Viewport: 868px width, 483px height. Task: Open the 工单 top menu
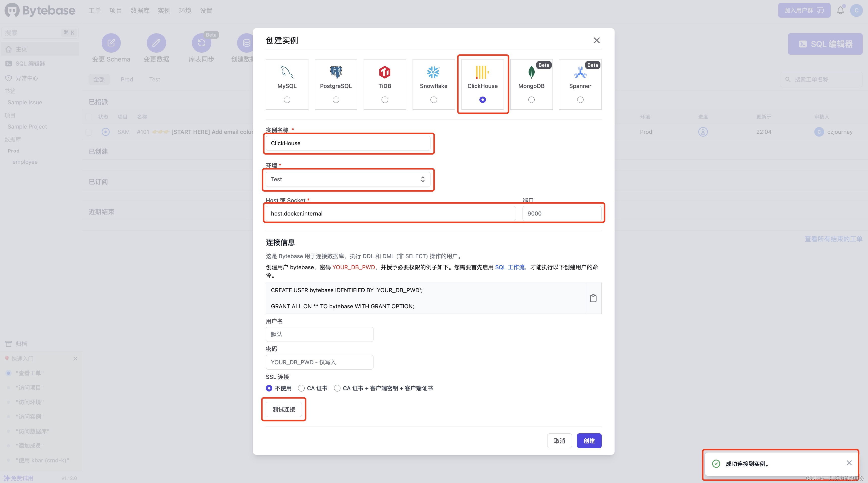pos(95,10)
